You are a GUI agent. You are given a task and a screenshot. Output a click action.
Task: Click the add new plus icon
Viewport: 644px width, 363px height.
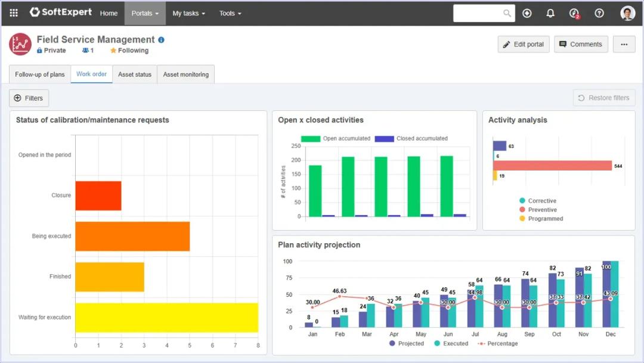click(527, 13)
